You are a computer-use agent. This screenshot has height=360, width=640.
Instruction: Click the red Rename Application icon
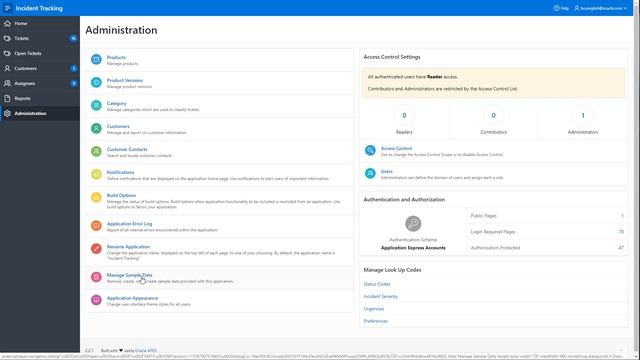(x=96, y=249)
